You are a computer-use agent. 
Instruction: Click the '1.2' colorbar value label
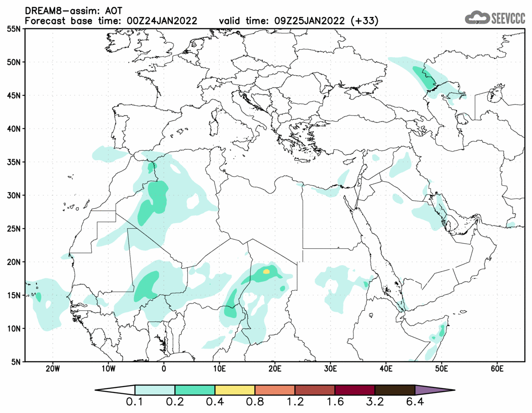pyautogui.click(x=295, y=402)
